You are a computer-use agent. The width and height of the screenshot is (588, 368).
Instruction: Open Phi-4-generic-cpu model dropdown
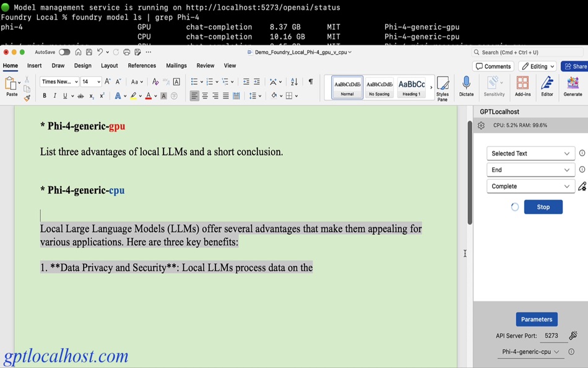[x=530, y=352]
